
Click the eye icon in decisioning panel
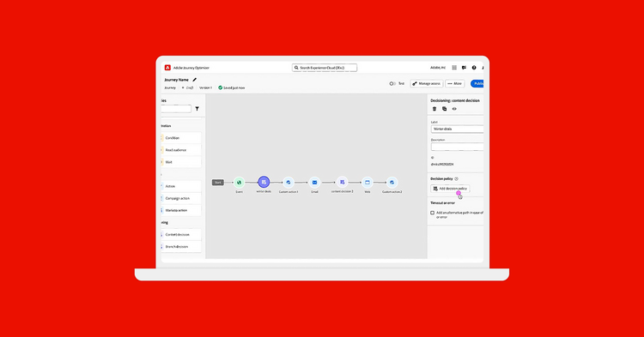454,109
